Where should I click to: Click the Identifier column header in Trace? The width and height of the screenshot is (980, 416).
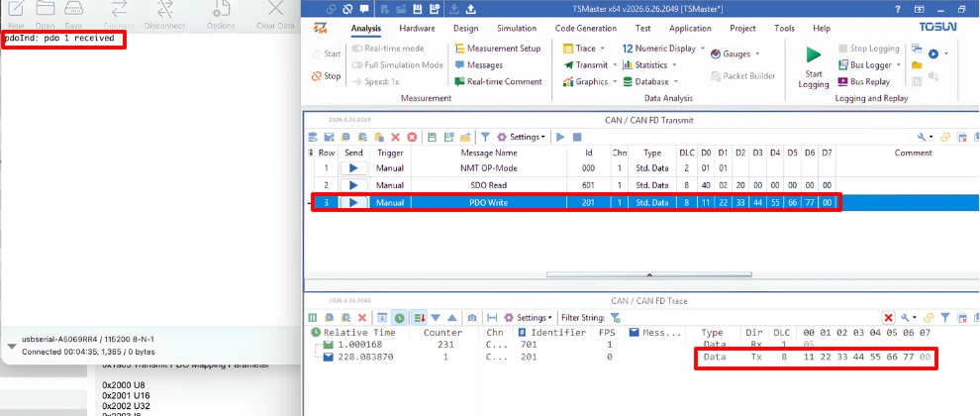tap(552, 332)
